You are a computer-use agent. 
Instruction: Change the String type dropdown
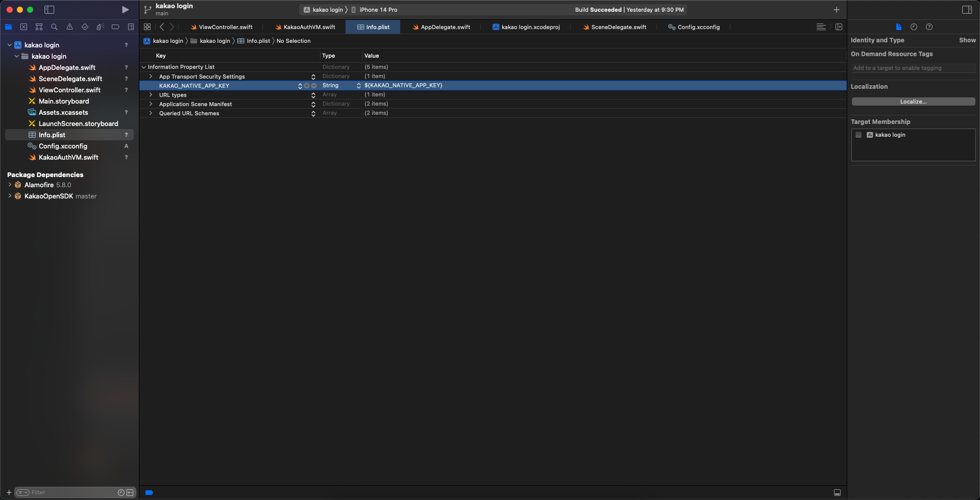click(359, 86)
